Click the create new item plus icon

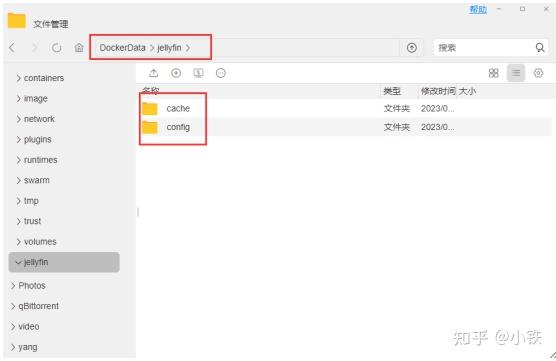176,73
